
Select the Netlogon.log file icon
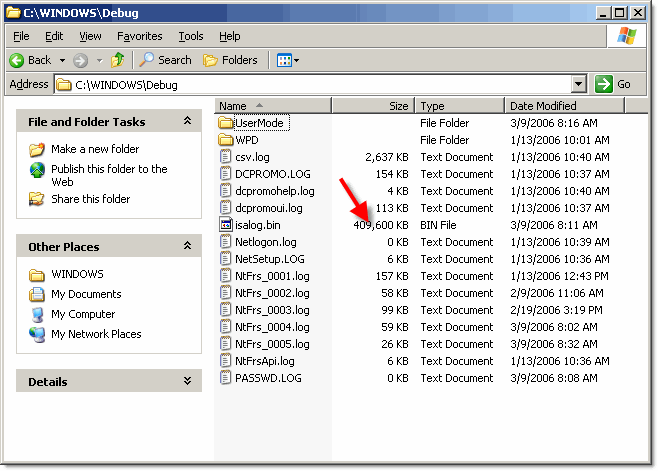coord(225,242)
